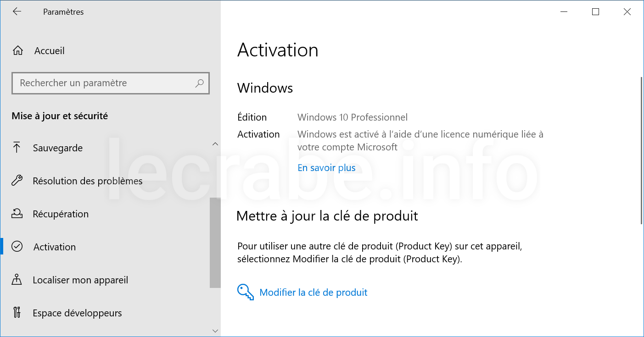Click the Résolution des problèmes wrench icon
The image size is (644, 337).
(x=17, y=181)
